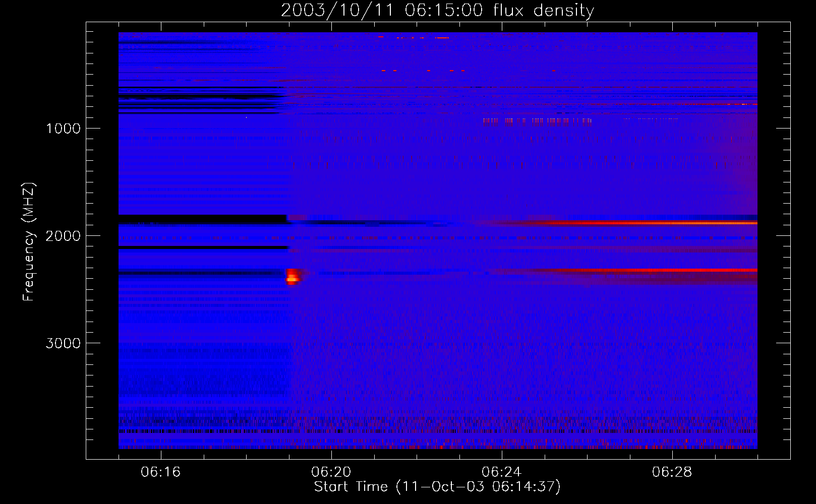Viewport: 816px width, 504px height.
Task: Click the plot title '2003/10/11 06:15:00 flux density'
Action: [437, 11]
